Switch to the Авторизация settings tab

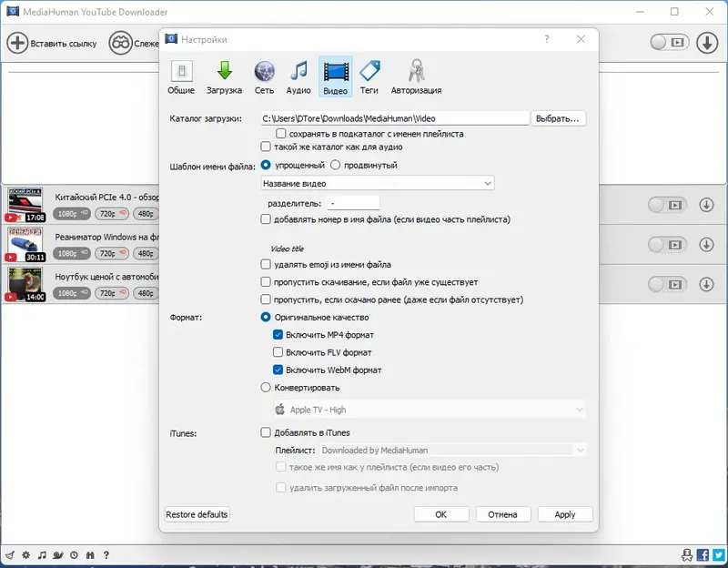[x=416, y=77]
